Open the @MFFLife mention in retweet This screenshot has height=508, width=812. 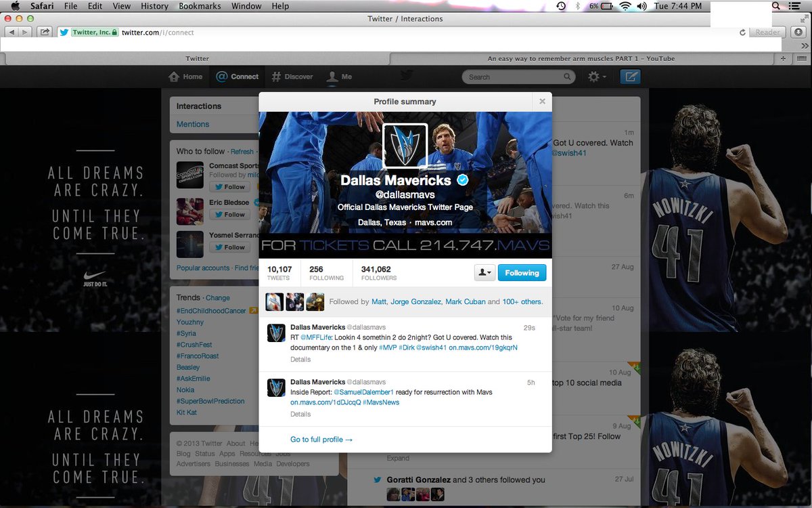coord(317,337)
